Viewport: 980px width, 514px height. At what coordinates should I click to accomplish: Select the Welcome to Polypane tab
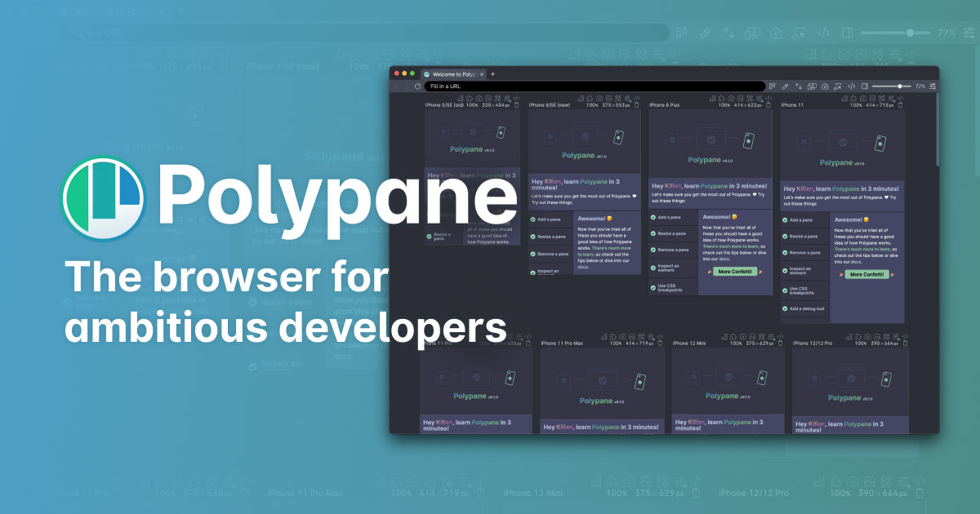[x=454, y=74]
